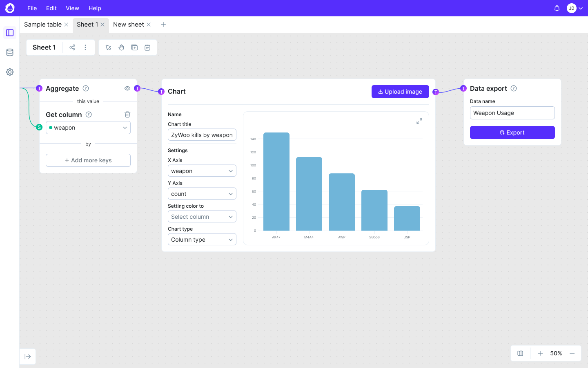Click the Export button

(512, 132)
